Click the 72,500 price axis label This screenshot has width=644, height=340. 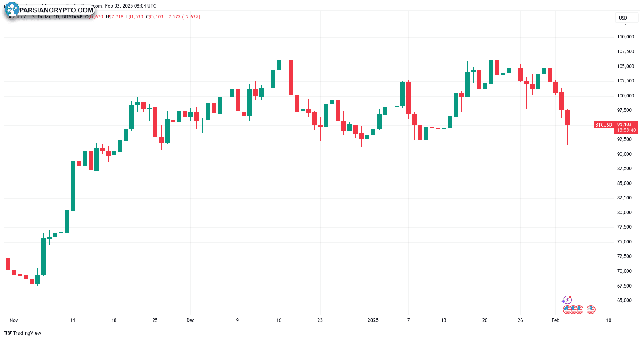tap(624, 256)
